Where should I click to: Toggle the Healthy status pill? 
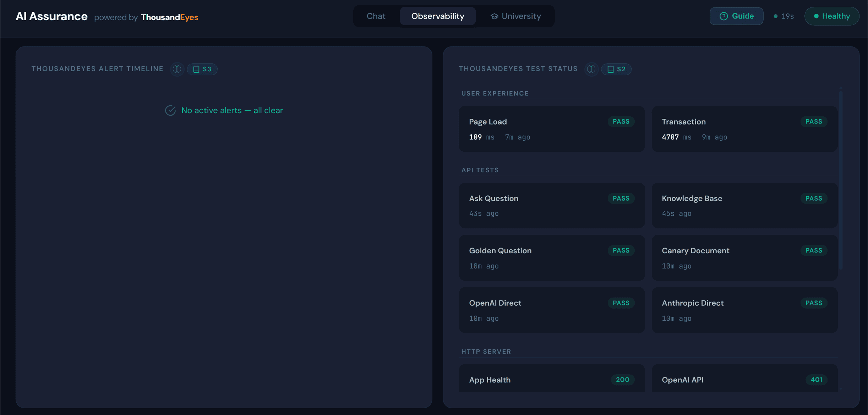832,16
